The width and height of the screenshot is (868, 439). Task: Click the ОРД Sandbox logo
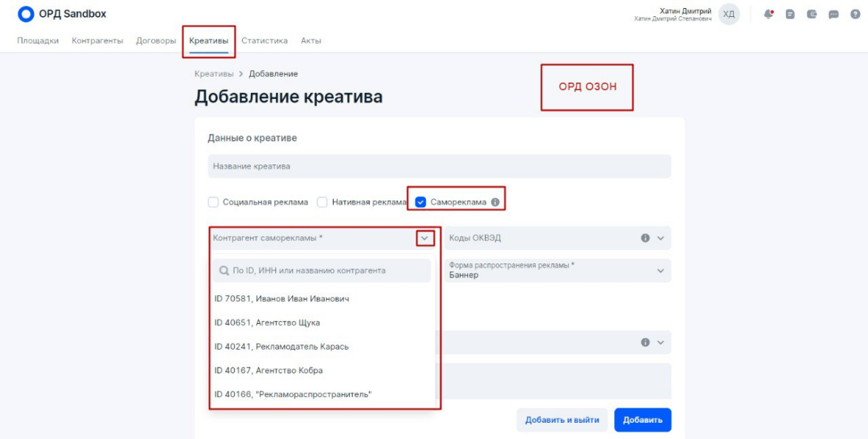62,14
